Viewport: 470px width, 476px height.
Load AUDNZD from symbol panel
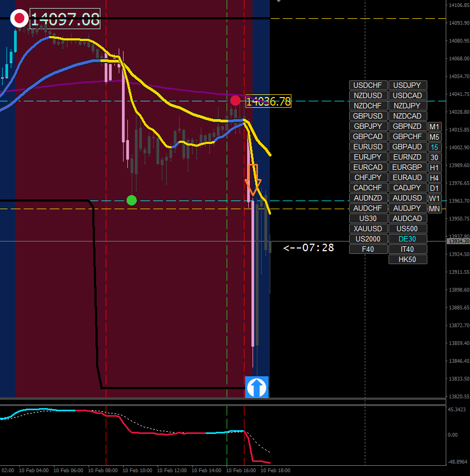tap(368, 198)
